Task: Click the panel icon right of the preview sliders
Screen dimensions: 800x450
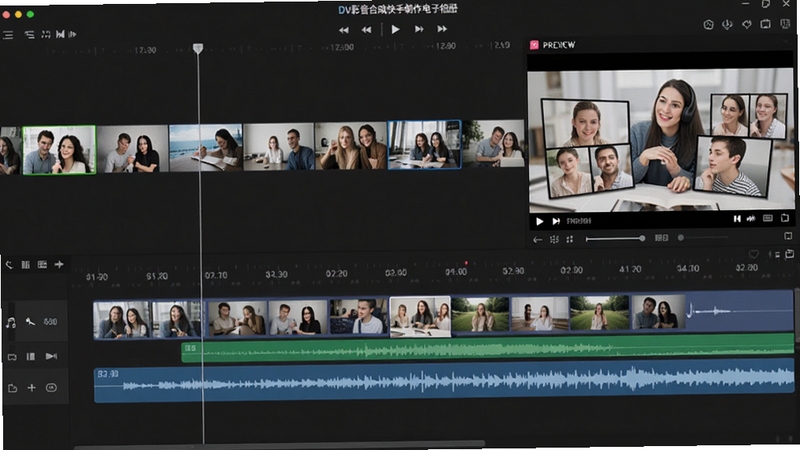Action: pos(788,236)
